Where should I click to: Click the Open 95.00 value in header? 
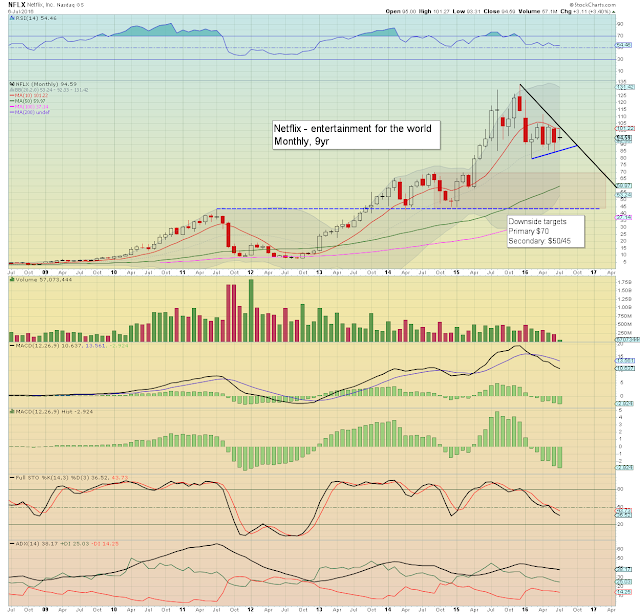click(400, 11)
